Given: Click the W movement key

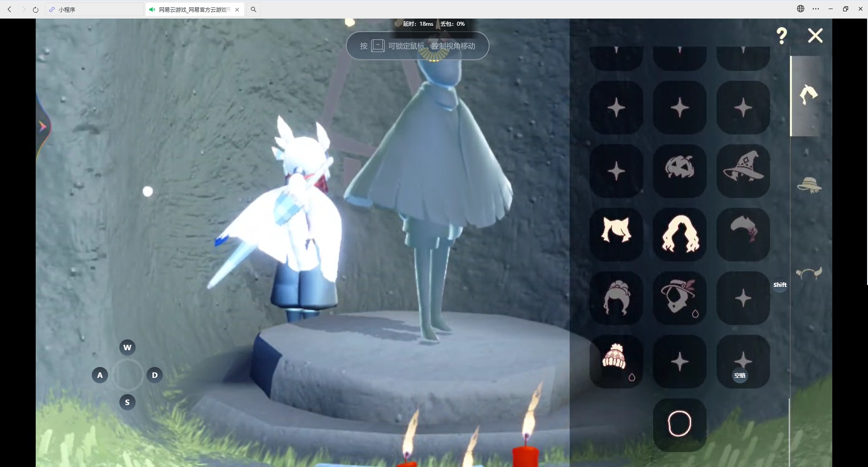Looking at the screenshot, I should (127, 348).
